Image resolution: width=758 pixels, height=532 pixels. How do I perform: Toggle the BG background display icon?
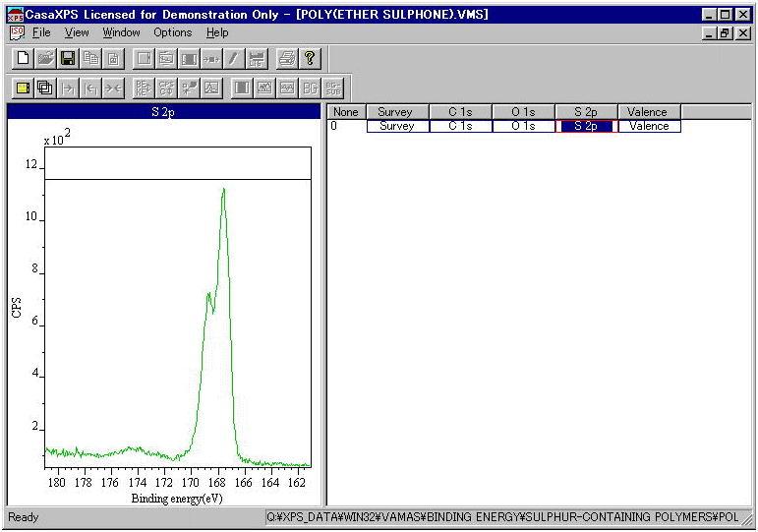point(310,89)
